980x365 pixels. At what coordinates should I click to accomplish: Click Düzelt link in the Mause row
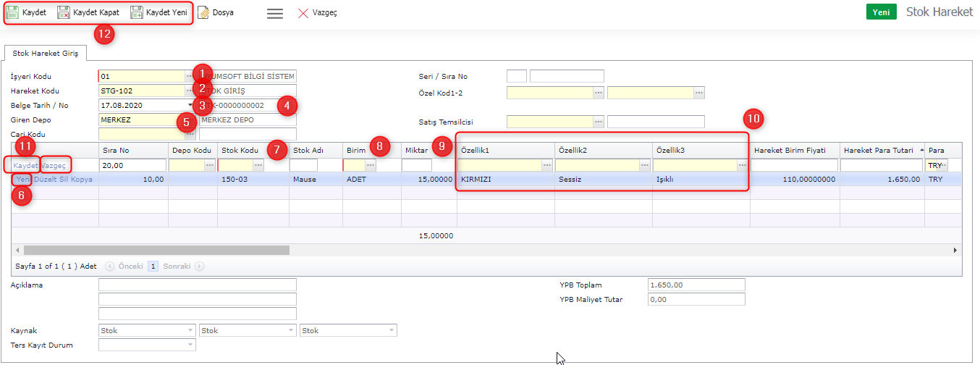[x=45, y=179]
